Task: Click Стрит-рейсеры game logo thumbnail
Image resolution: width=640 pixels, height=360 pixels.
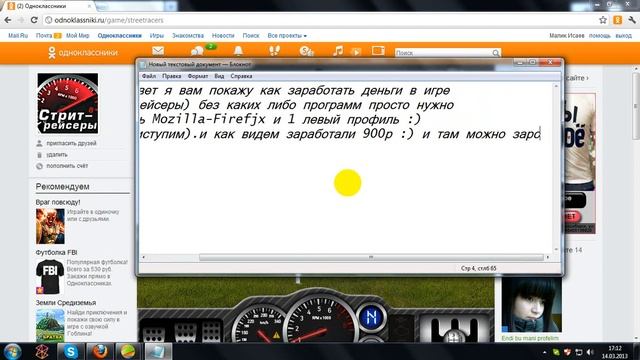Action: [68, 103]
